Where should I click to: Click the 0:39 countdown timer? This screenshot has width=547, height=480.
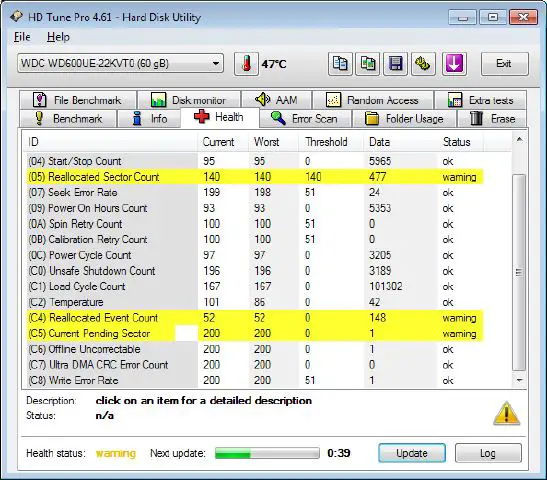point(339,453)
